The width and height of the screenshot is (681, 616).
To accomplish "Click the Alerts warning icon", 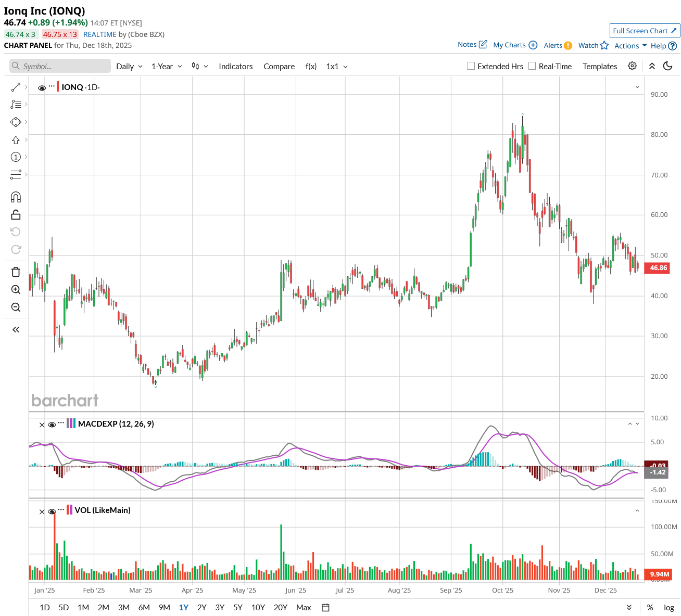I will (x=568, y=45).
